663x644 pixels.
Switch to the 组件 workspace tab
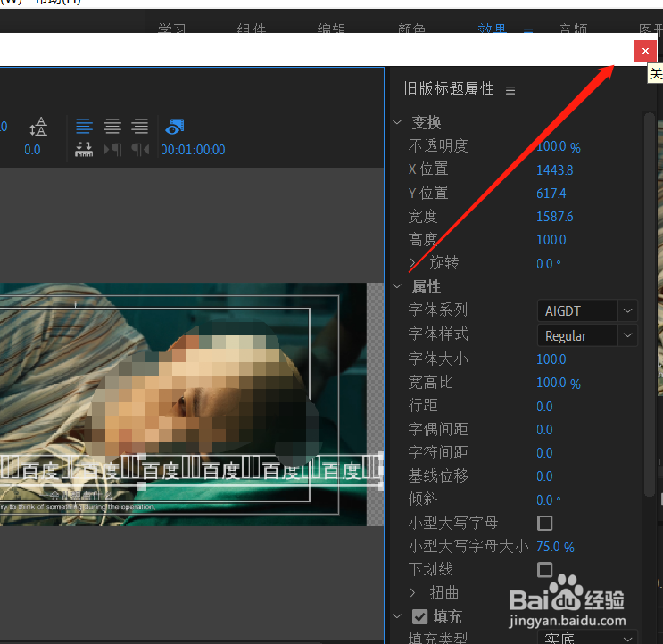click(251, 29)
